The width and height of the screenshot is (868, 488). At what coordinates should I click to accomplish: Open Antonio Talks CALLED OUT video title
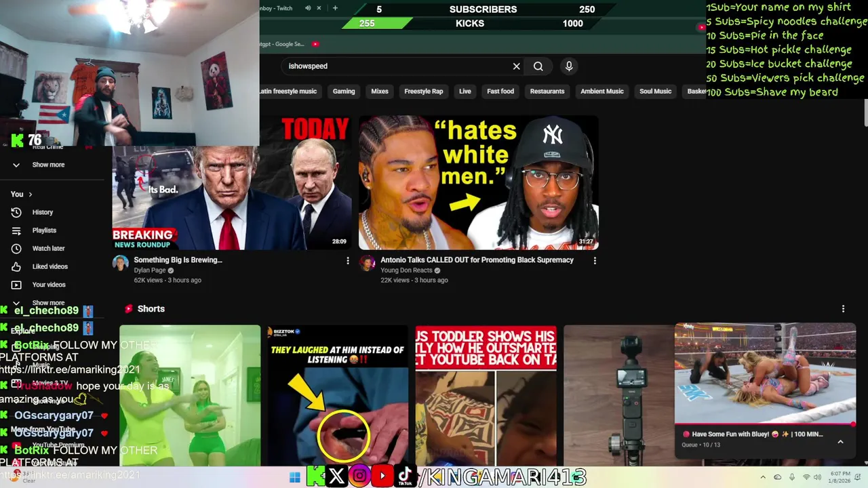click(x=477, y=260)
